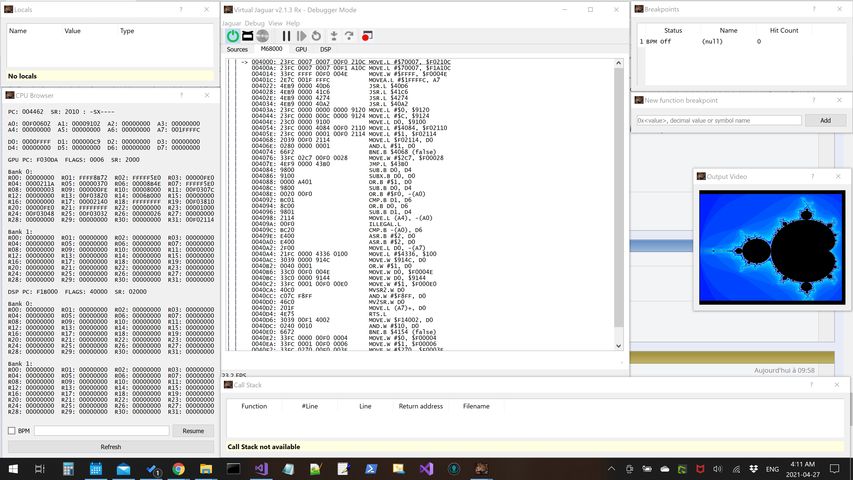853x480 pixels.
Task: Switch to the GPU tab
Action: [x=301, y=49]
